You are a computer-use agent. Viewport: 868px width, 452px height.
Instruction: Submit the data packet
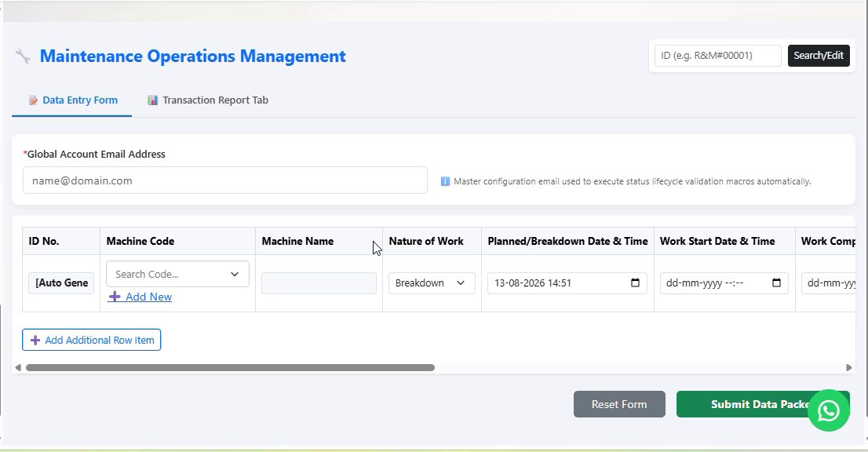point(763,404)
